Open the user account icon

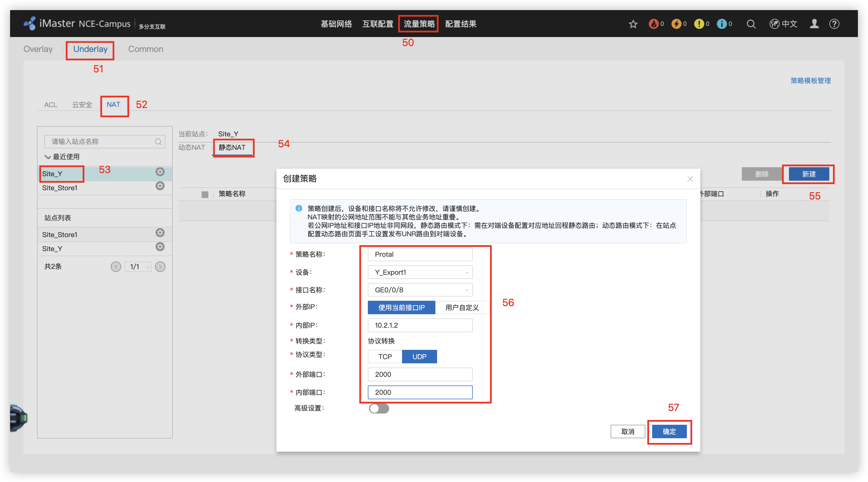[x=814, y=24]
